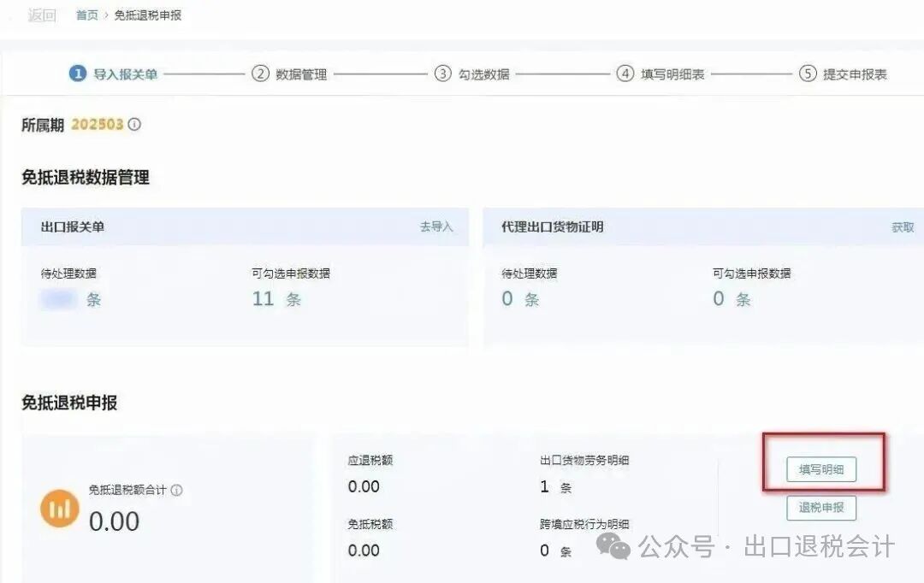Click 获取 link for 代理出口货物证明
Screen dimensions: 924x583
coord(903,227)
